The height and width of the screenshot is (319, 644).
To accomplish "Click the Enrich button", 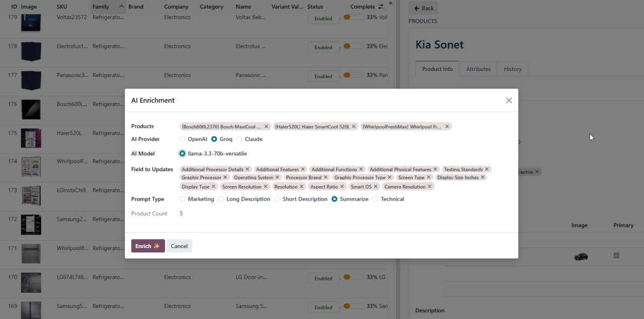I will click(148, 246).
